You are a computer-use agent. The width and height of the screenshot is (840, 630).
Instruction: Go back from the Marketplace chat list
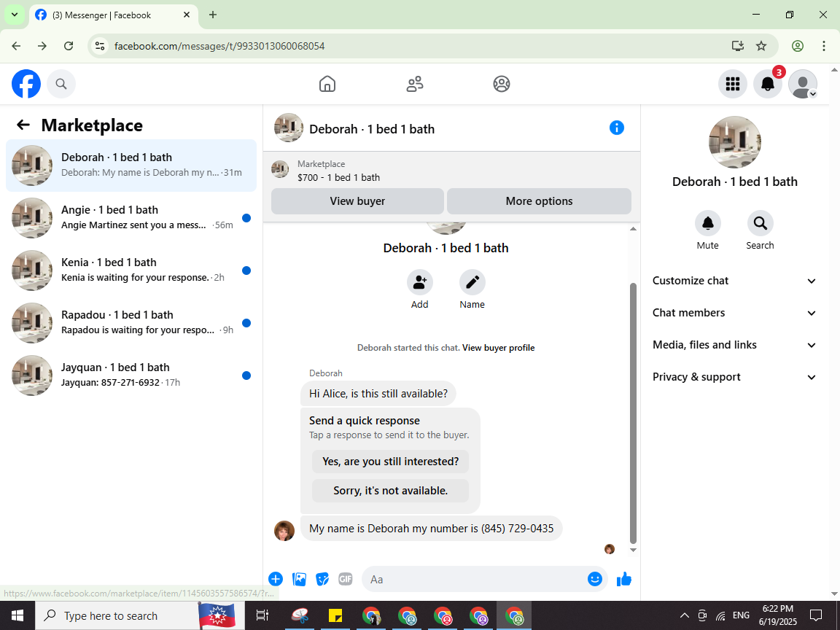(23, 125)
